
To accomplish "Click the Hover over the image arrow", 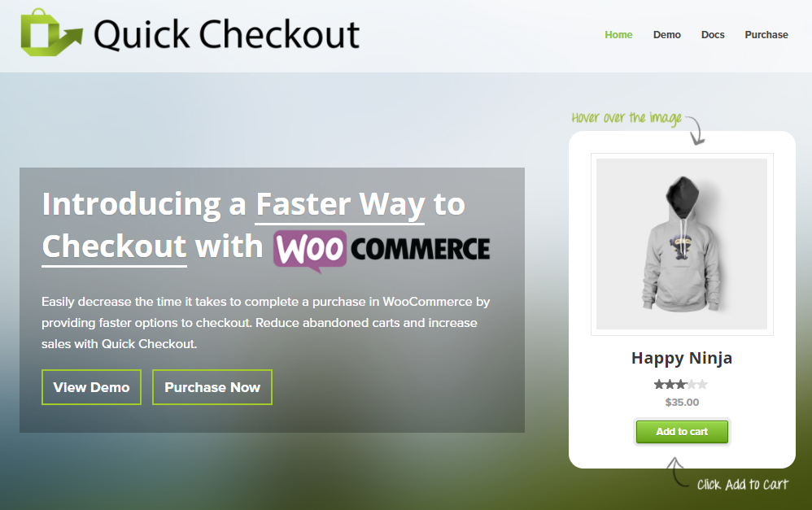I will tap(696, 130).
